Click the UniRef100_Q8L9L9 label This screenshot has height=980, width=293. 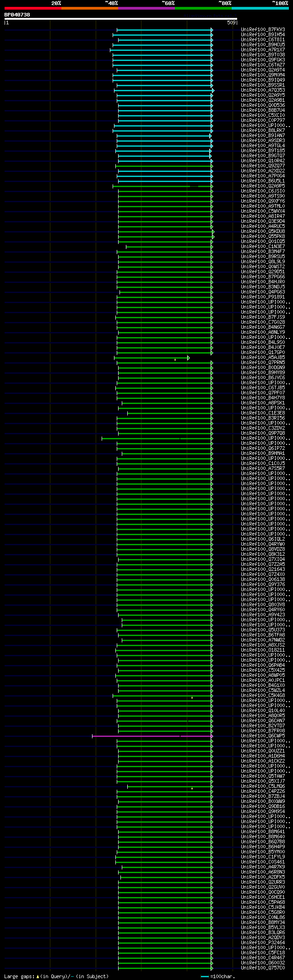tap(263, 262)
